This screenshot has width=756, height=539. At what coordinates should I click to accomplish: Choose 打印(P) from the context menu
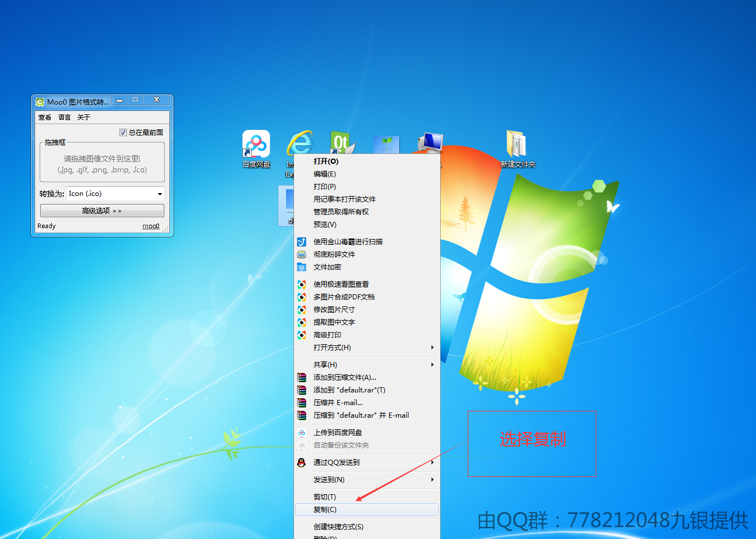point(367,187)
